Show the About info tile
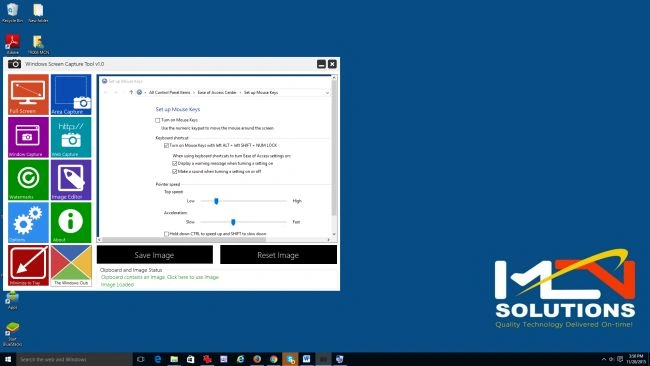The image size is (650, 366). coord(71,223)
